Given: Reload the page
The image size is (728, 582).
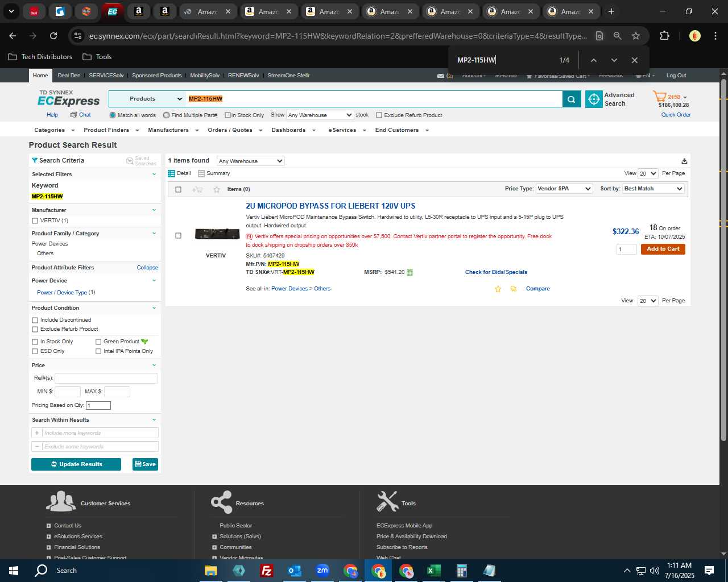Looking at the screenshot, I should coord(53,36).
